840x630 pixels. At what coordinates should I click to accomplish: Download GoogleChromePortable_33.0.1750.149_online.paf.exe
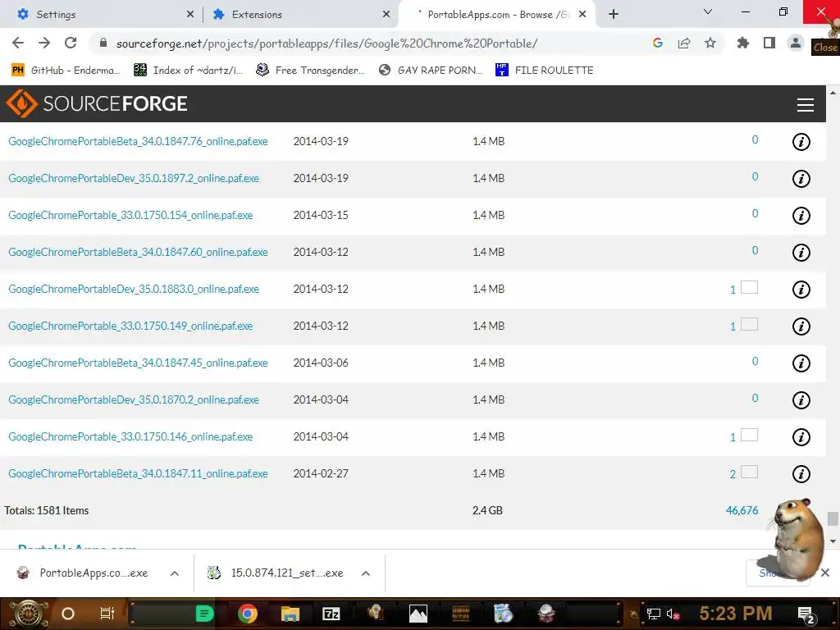pos(130,326)
